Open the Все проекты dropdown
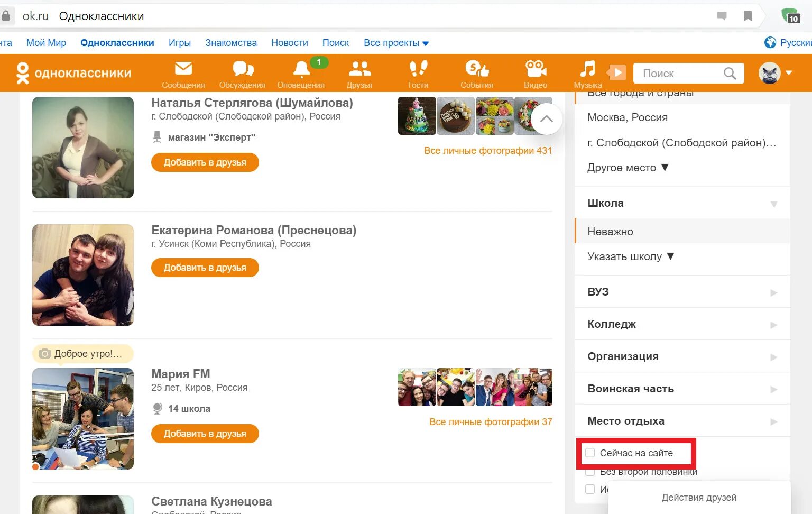 click(x=396, y=43)
